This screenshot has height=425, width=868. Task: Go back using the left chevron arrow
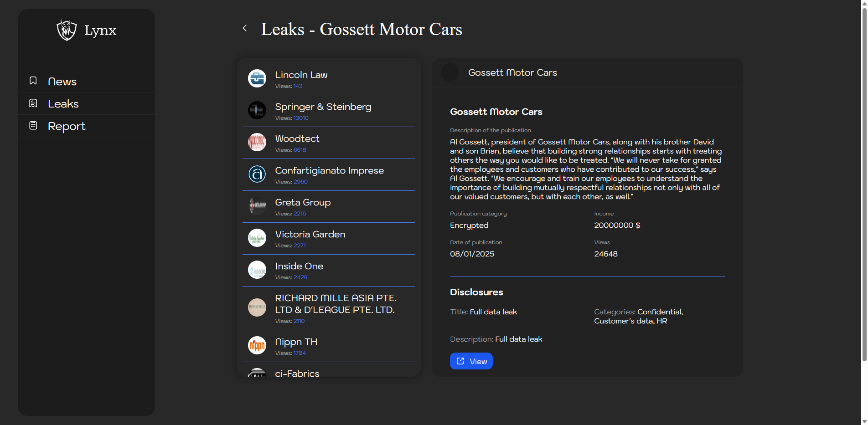point(245,28)
